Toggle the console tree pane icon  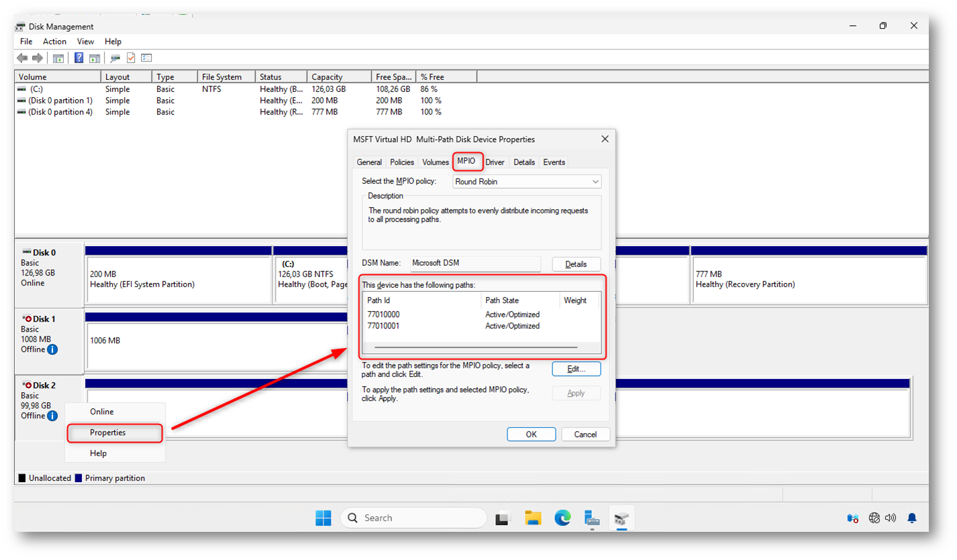click(58, 58)
